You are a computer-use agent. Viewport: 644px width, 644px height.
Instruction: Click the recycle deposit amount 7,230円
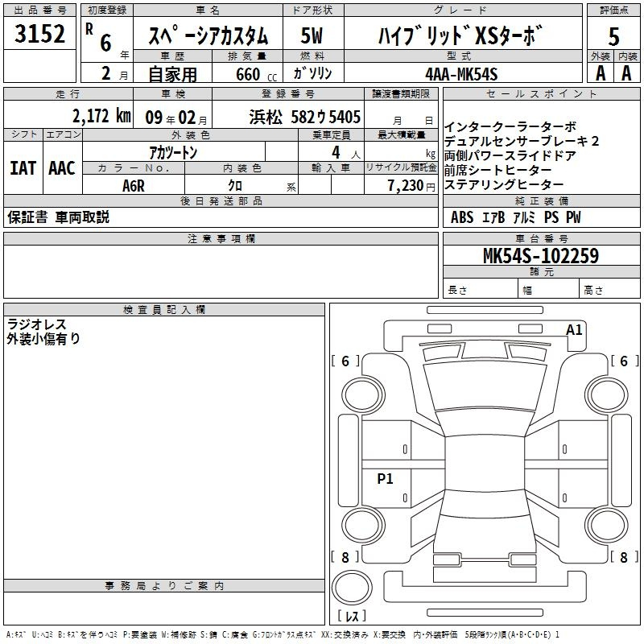point(411,186)
